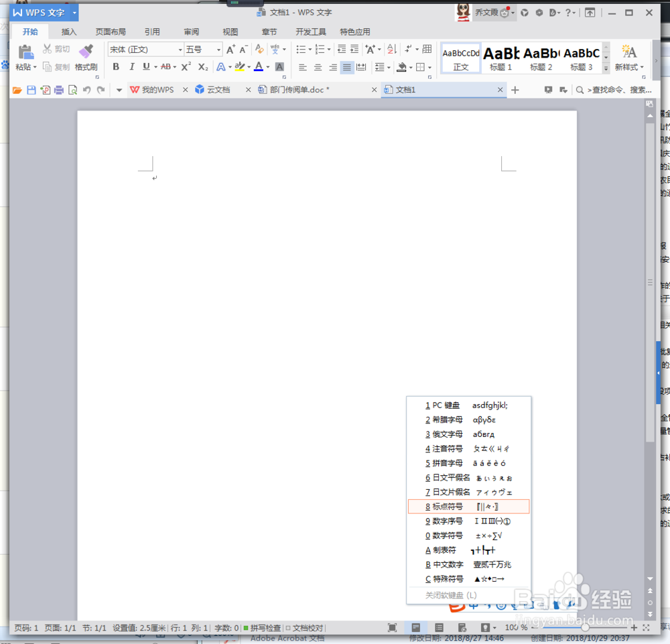Switch to the 页面布局 ribbon tab

111,31
